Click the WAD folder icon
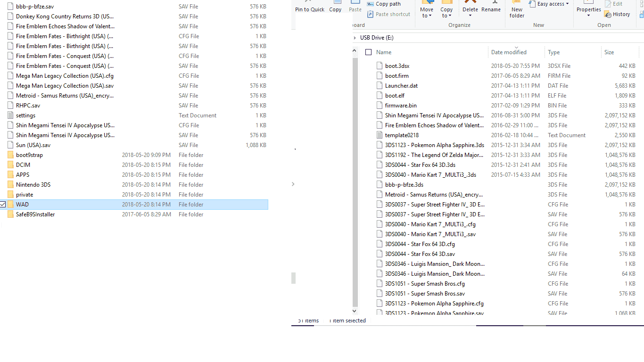 click(x=11, y=205)
